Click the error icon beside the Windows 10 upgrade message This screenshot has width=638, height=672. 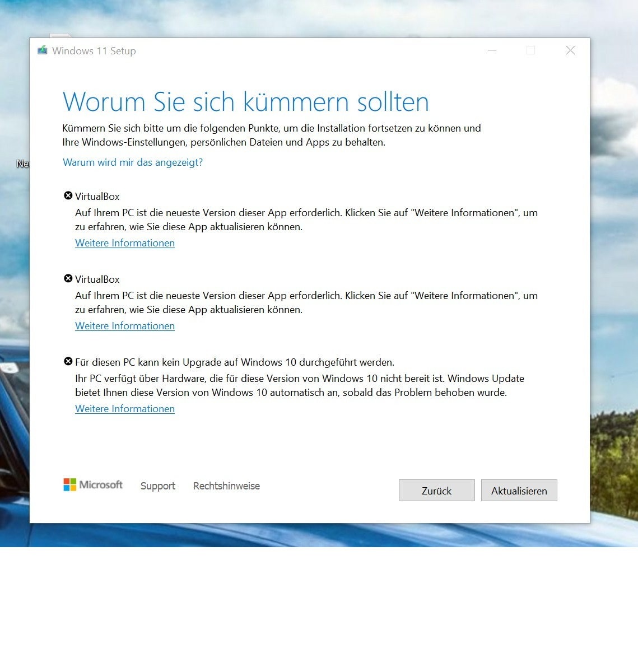coord(68,361)
